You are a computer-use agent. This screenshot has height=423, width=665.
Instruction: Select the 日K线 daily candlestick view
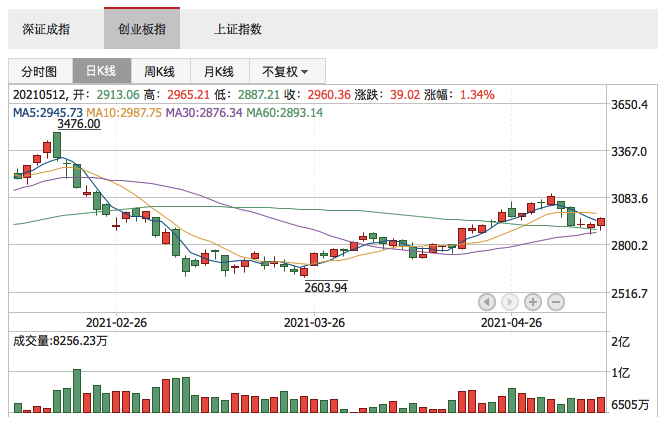point(102,71)
